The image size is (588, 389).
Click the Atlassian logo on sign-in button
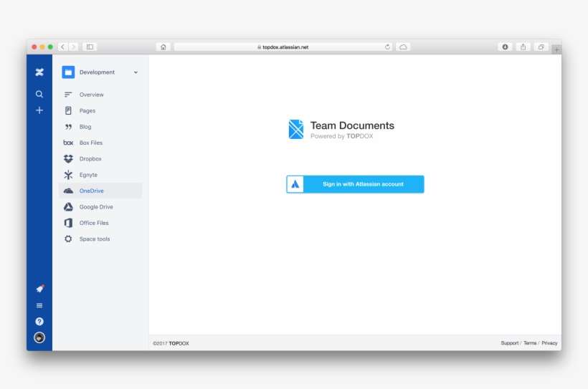coord(295,184)
